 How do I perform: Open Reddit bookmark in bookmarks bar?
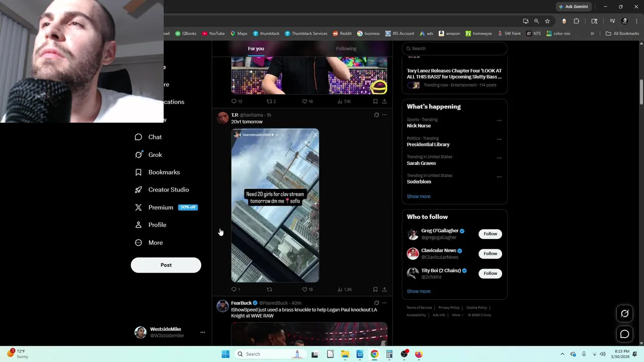pos(342,34)
